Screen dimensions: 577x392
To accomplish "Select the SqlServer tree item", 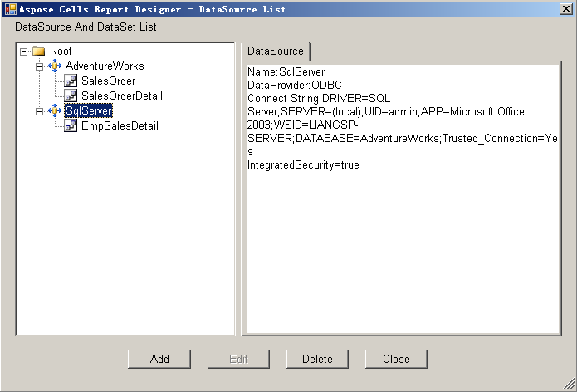I will pos(88,110).
